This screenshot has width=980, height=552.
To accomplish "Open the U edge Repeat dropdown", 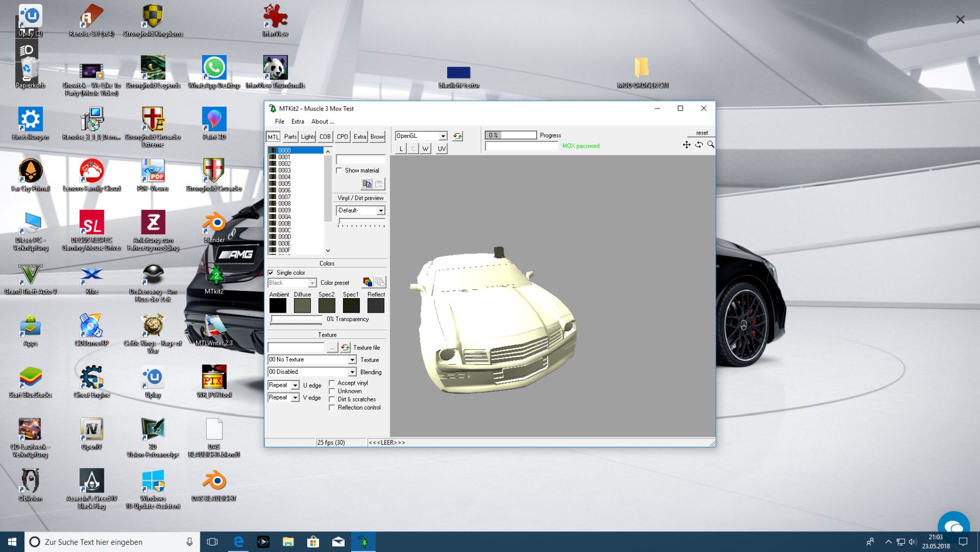I will click(283, 385).
